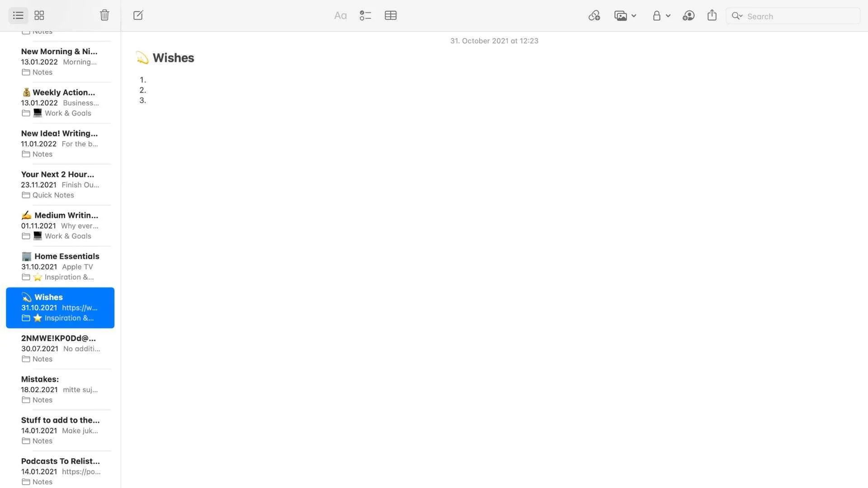Viewport: 868px width, 488px height.
Task: Click the search magnifier icon
Action: (737, 16)
